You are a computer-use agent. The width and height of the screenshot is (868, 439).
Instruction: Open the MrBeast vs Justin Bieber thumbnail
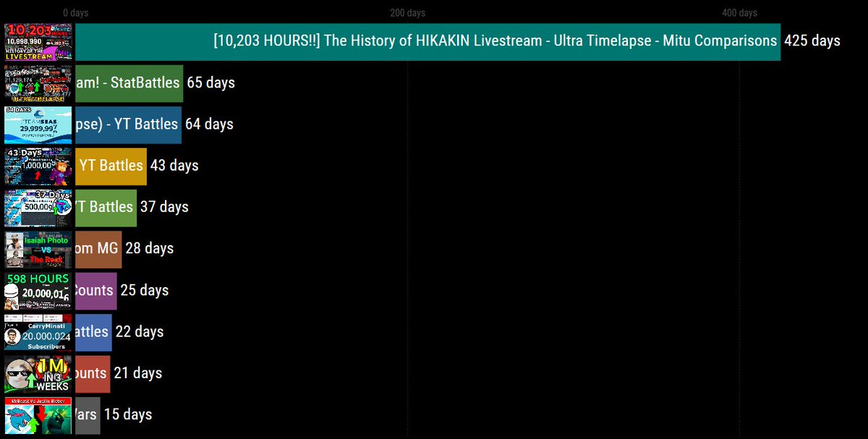pyautogui.click(x=38, y=415)
